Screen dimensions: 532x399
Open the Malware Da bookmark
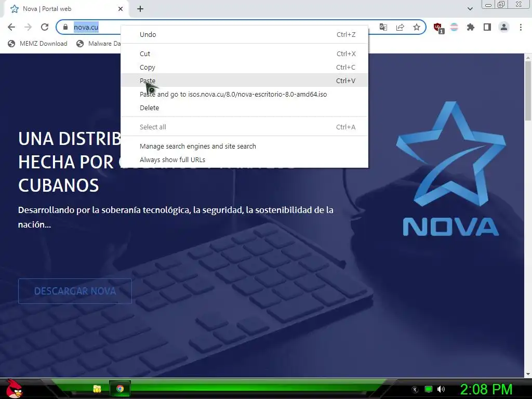(98, 44)
